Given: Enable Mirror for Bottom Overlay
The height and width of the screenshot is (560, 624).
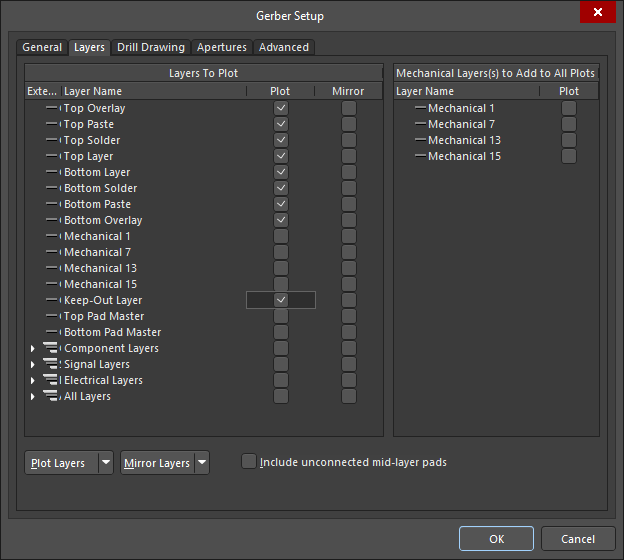Looking at the screenshot, I should 349,220.
